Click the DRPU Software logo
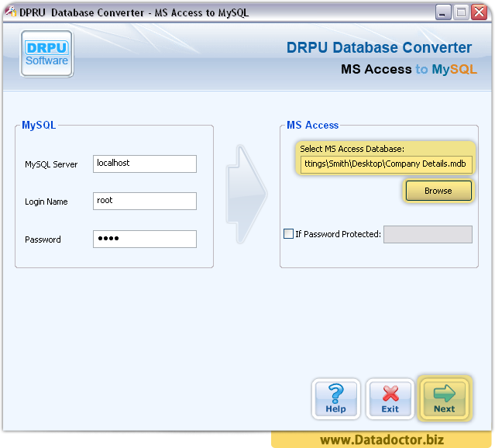The width and height of the screenshot is (495, 448). 46,53
